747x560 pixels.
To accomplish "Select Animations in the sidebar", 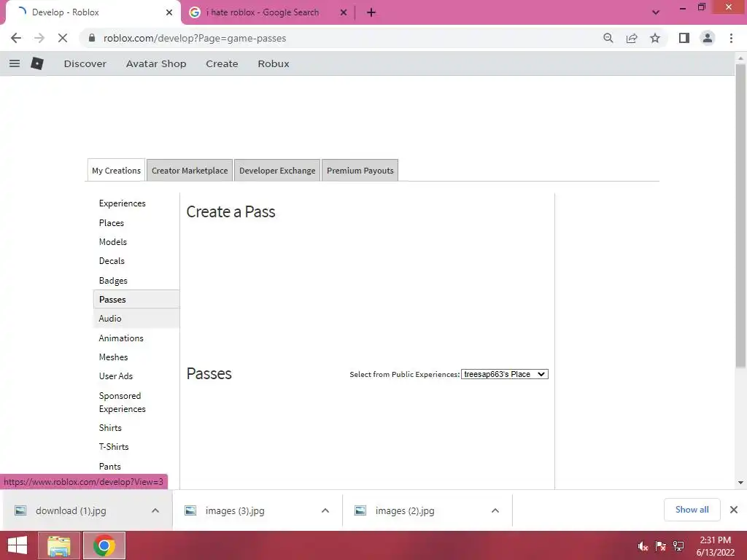I will pos(121,338).
